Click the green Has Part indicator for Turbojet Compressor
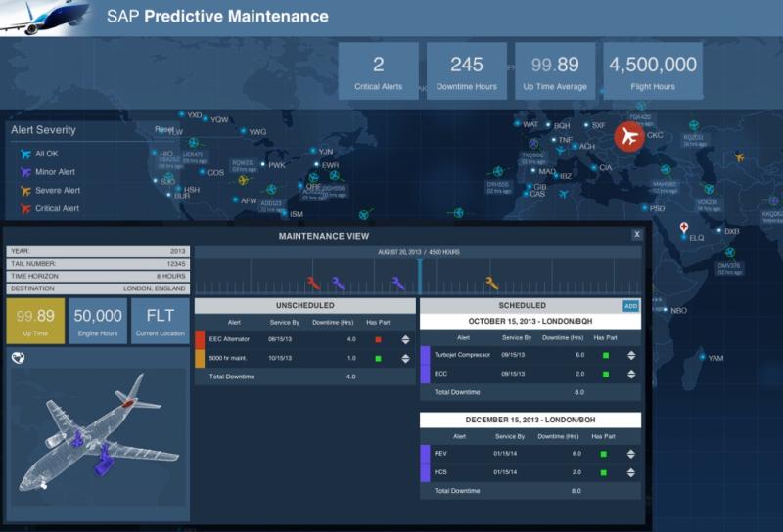Image resolution: width=783 pixels, height=532 pixels. pyautogui.click(x=605, y=355)
